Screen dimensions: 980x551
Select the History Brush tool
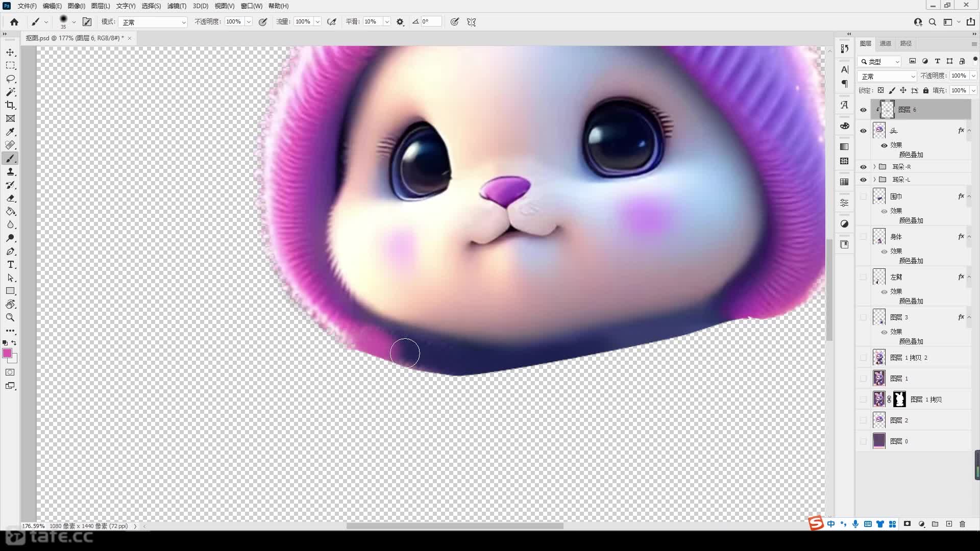[x=10, y=185]
